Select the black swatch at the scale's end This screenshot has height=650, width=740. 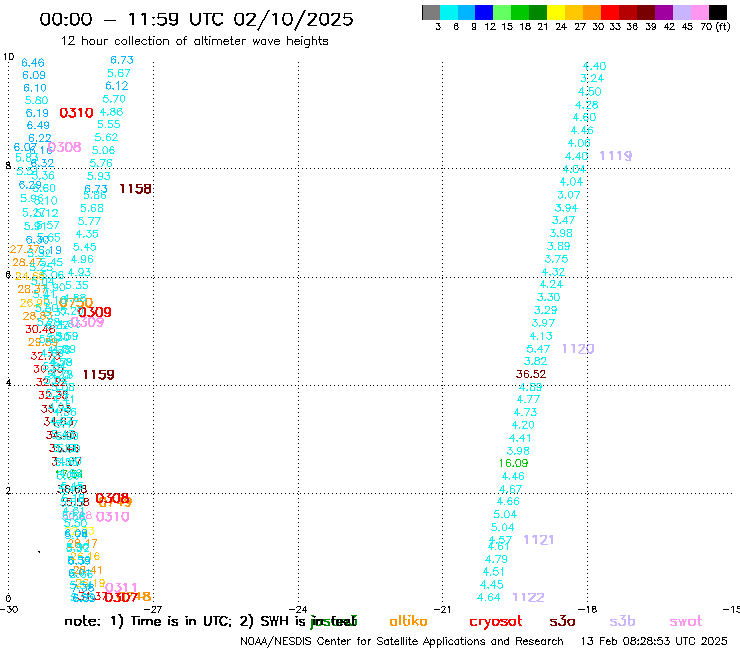pos(718,13)
